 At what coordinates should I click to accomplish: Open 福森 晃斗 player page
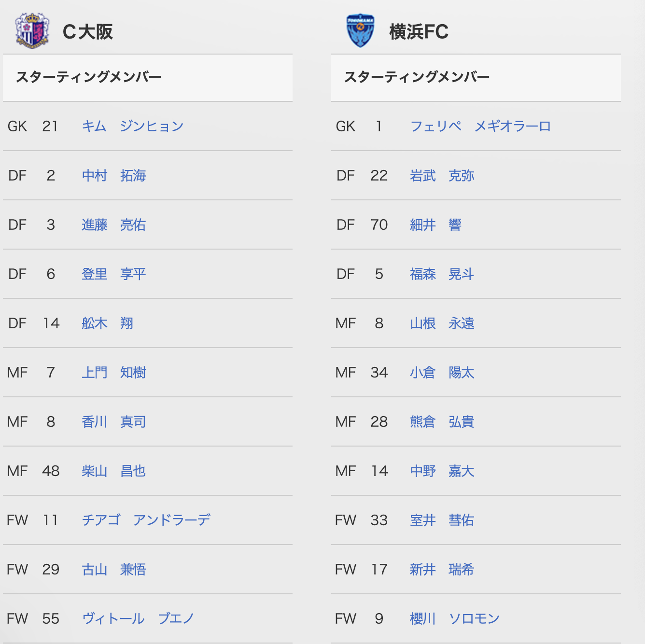tap(442, 274)
